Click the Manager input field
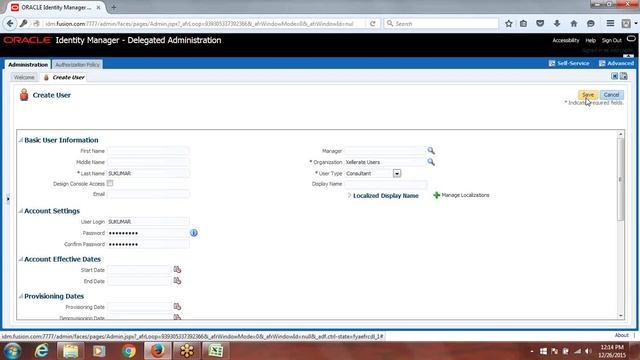Screen dimensions: 640x360 [x=386, y=151]
